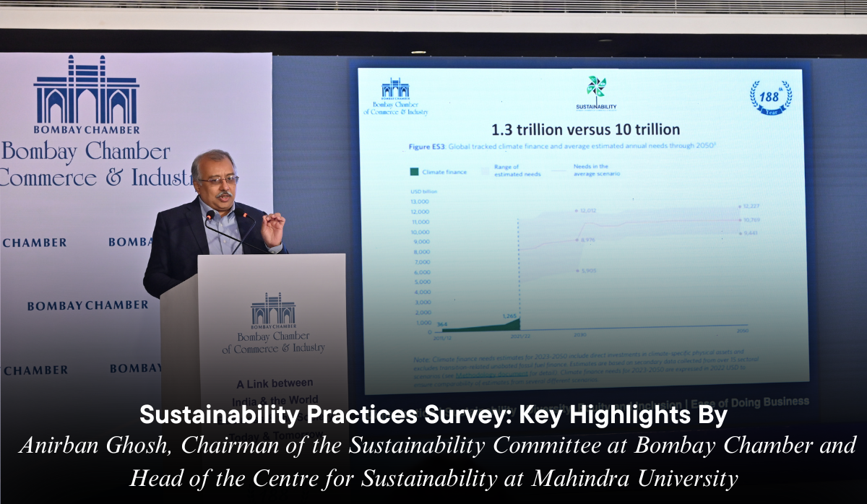Click the green climate finance area on the chart
Screen dimensions: 867x504
[x=483, y=326]
